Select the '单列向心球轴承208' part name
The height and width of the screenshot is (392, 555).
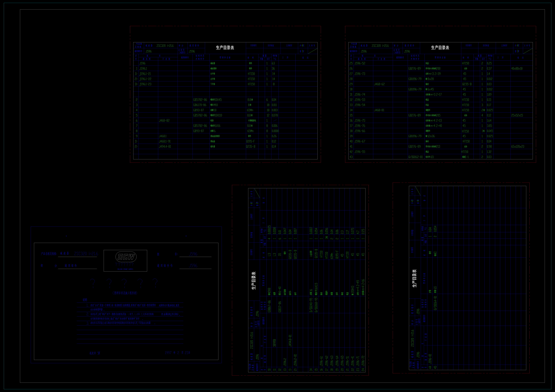[x=433, y=69]
